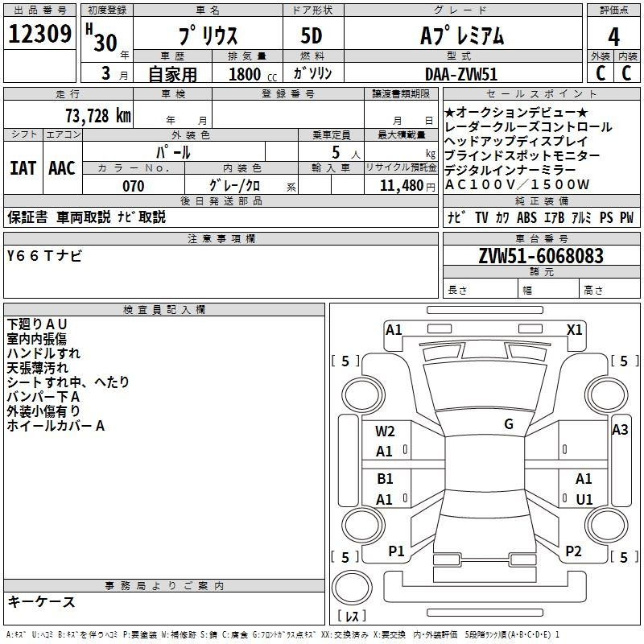Select the 検査員記入欄 section header
The width and height of the screenshot is (644, 644).
pyautogui.click(x=164, y=310)
